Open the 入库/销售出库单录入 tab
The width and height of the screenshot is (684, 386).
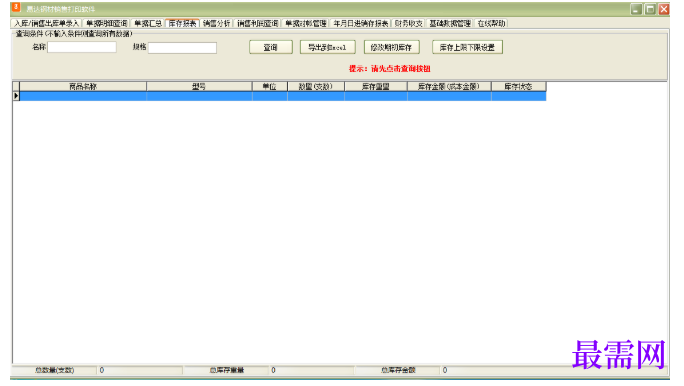coord(47,24)
